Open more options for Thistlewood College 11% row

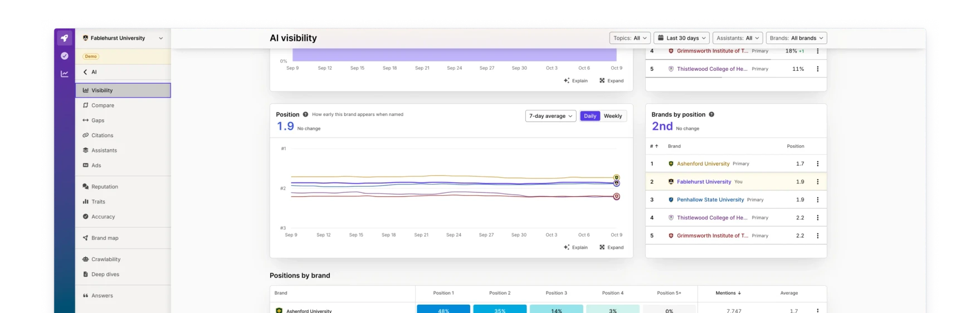tap(817, 69)
